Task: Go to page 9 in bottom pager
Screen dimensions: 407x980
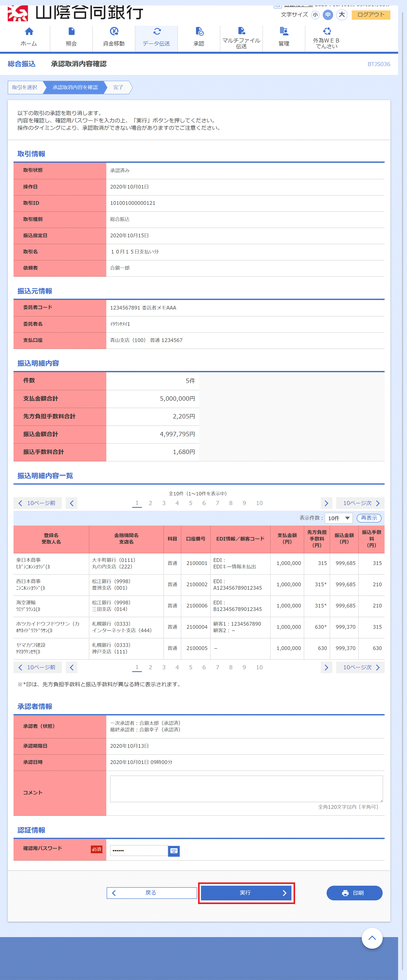Action: (244, 667)
